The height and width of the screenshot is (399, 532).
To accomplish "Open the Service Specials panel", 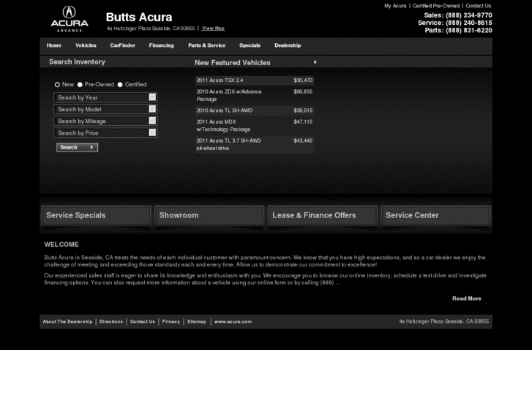I will 96,216.
